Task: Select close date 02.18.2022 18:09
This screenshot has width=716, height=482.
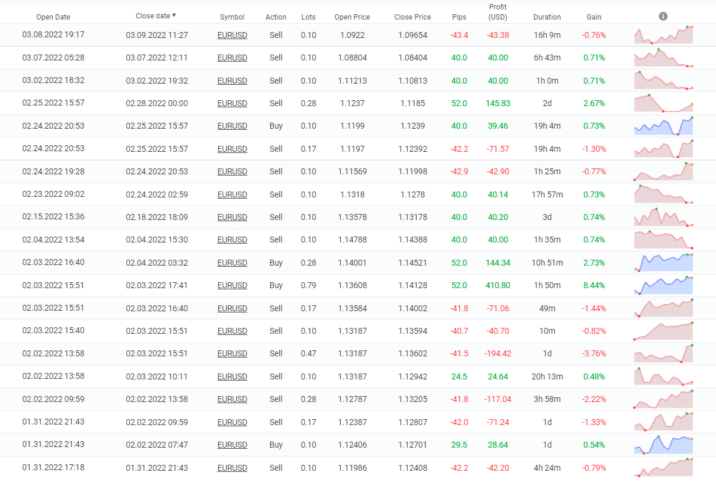Action: click(x=157, y=217)
